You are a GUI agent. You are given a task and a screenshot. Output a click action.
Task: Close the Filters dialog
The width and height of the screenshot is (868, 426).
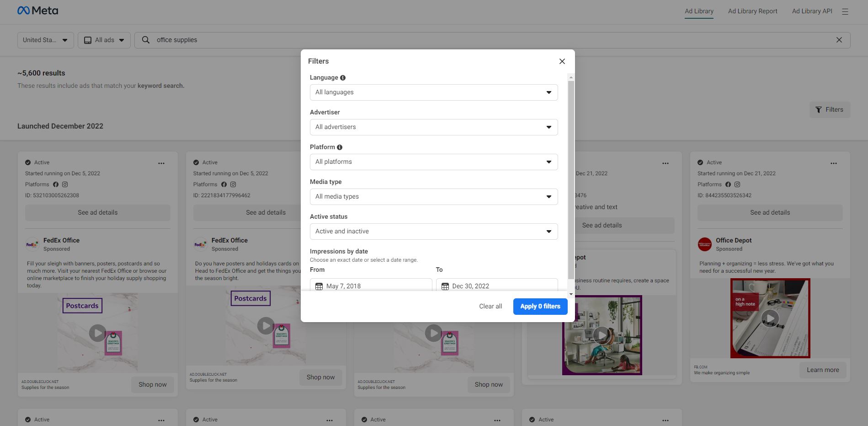coord(562,61)
